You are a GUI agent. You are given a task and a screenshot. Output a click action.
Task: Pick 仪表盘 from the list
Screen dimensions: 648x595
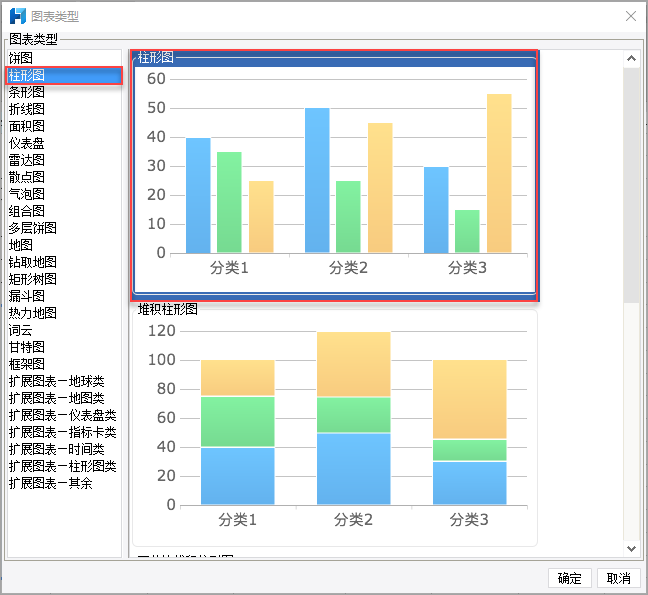[64, 143]
